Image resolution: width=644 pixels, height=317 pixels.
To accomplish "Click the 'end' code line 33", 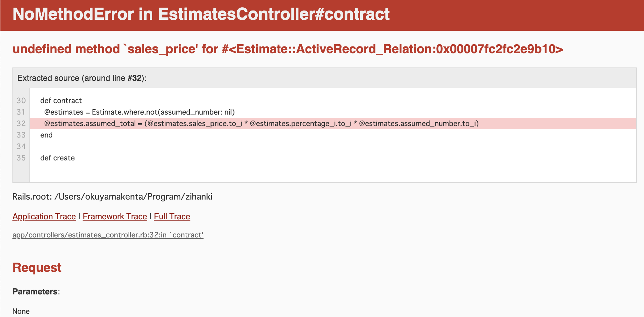I will tap(47, 135).
